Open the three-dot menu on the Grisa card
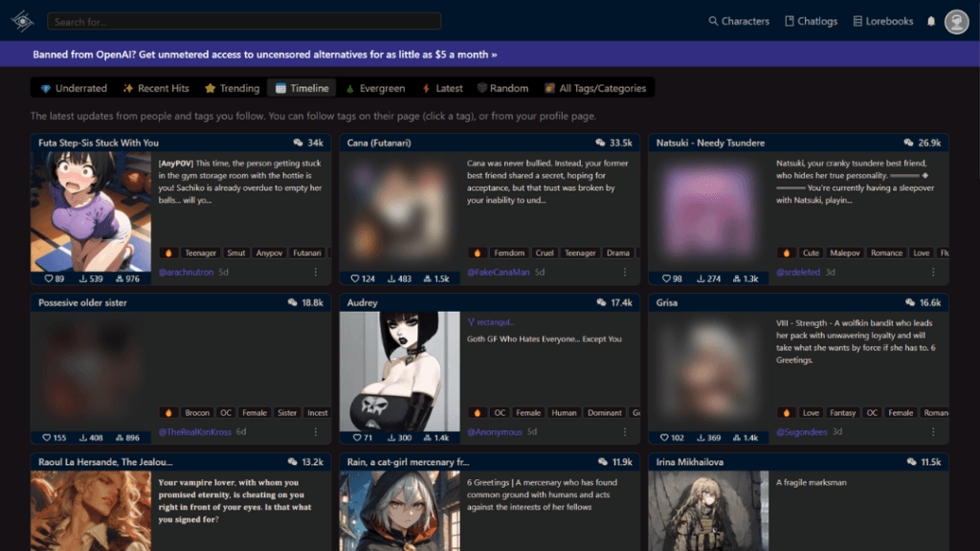Image resolution: width=980 pixels, height=551 pixels. pos(934,431)
